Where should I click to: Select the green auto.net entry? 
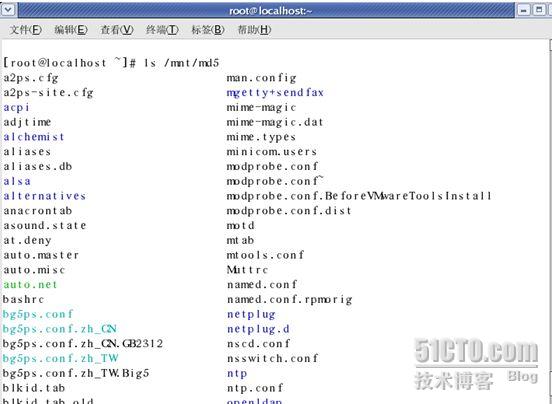(x=30, y=285)
